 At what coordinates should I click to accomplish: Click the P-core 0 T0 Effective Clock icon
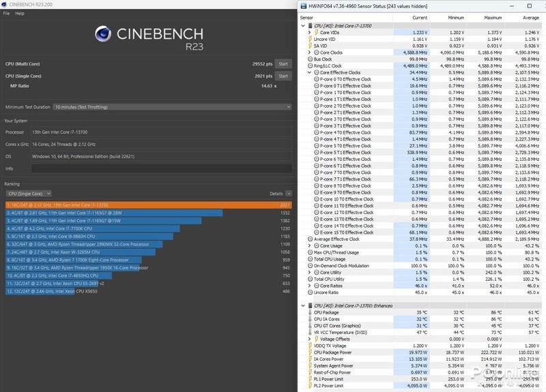(317, 79)
